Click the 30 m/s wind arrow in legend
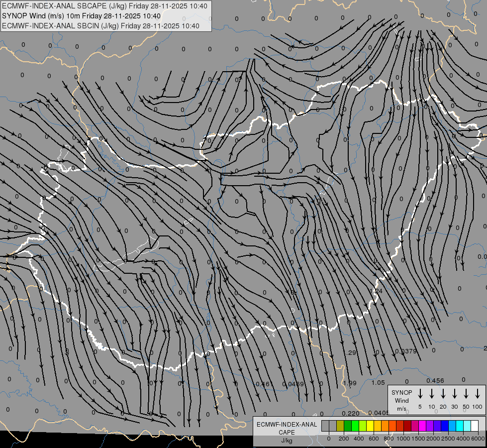This screenshot has width=487, height=448. (x=454, y=394)
